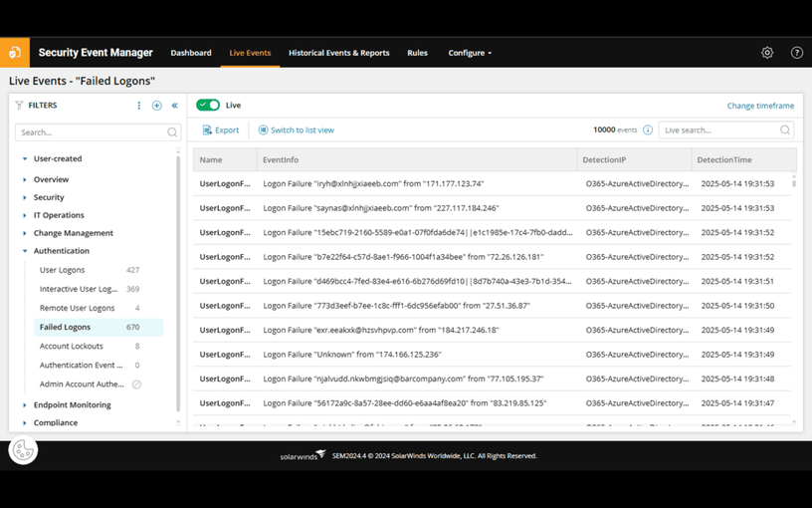This screenshot has width=812, height=508.
Task: Click the Security Event Manager logo icon
Action: [15, 53]
